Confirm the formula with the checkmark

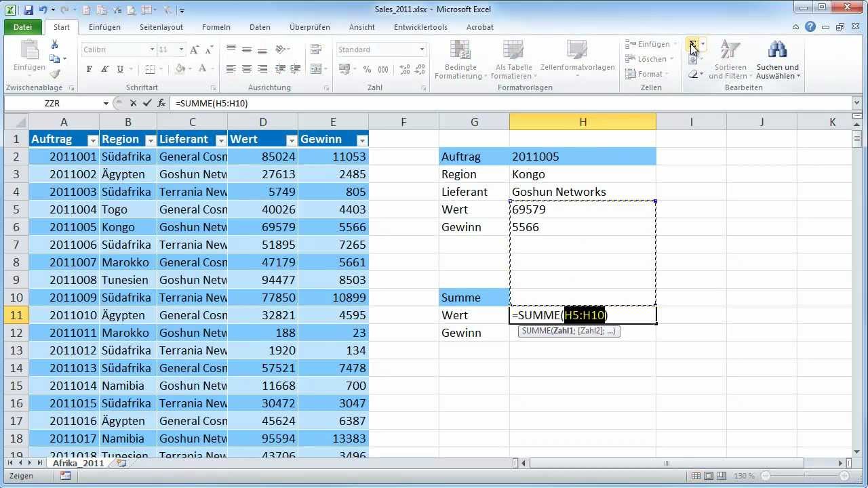(147, 103)
